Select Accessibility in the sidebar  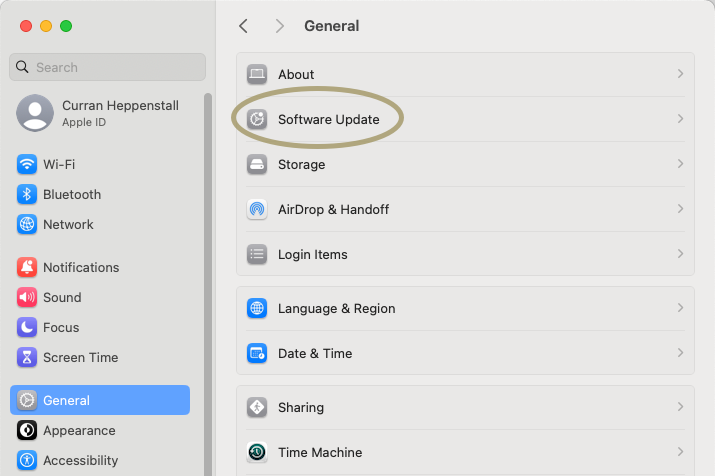(100, 460)
